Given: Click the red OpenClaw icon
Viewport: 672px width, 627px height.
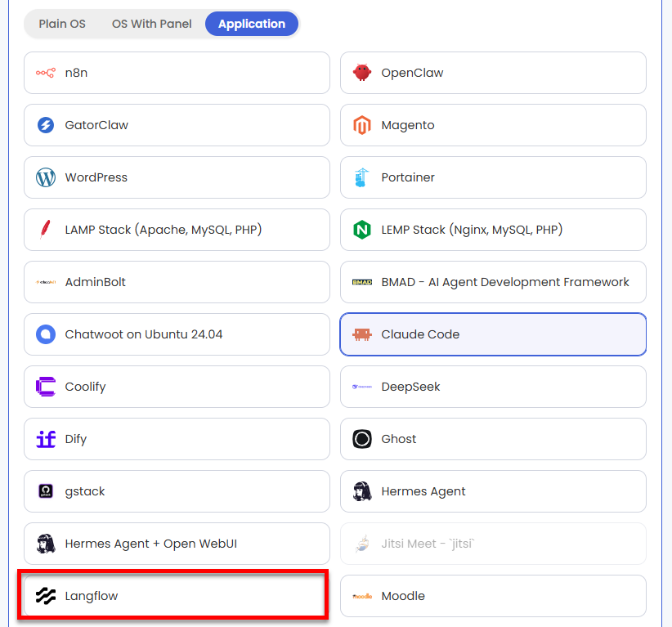Looking at the screenshot, I should 362,73.
